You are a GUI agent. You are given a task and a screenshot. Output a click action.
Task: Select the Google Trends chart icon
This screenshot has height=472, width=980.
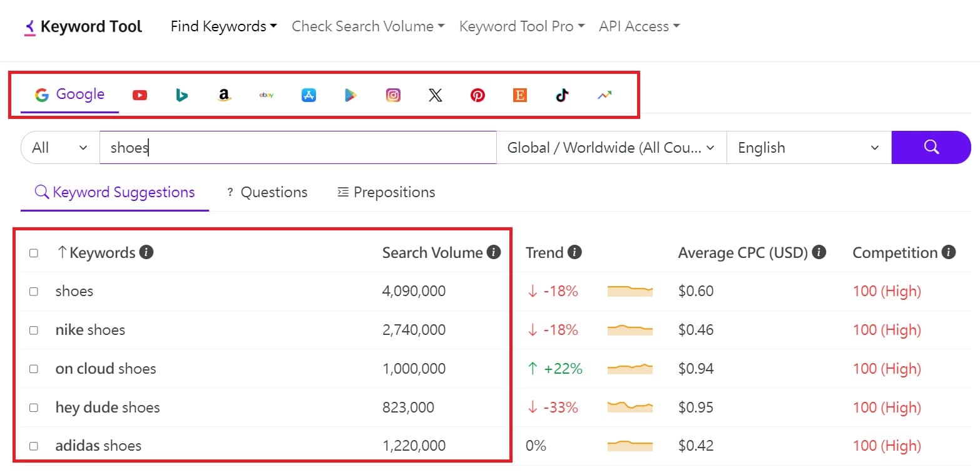[x=604, y=95]
